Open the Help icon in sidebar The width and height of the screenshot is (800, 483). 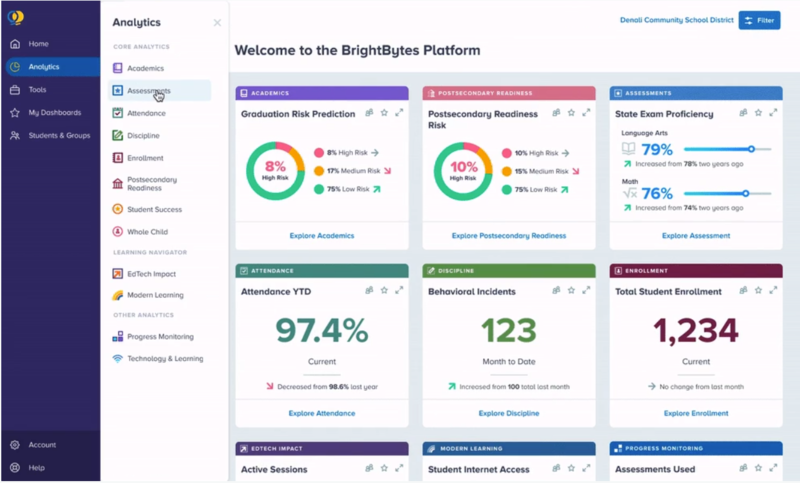[15, 468]
